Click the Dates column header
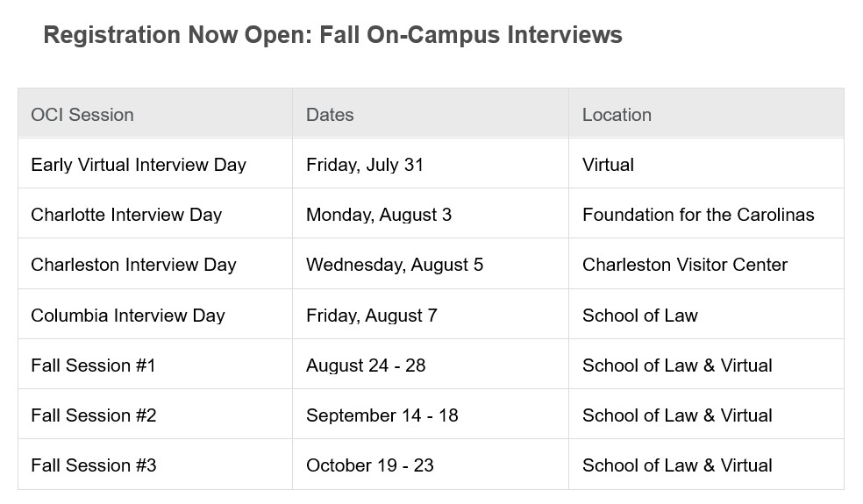Image resolution: width=863 pixels, height=504 pixels. click(x=330, y=115)
